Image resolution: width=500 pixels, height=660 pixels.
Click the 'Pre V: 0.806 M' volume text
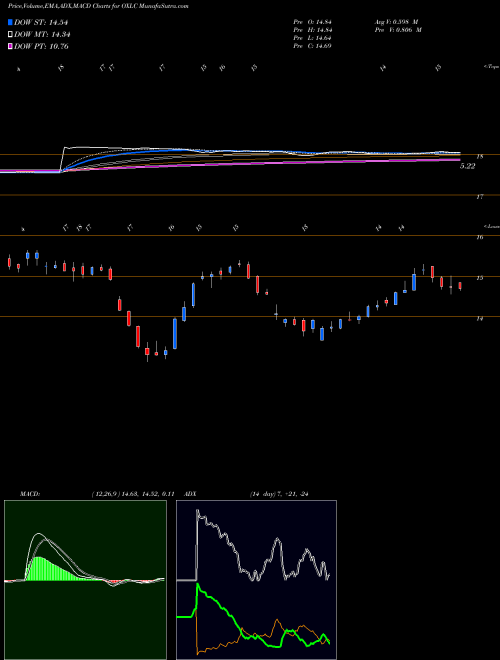(x=399, y=29)
